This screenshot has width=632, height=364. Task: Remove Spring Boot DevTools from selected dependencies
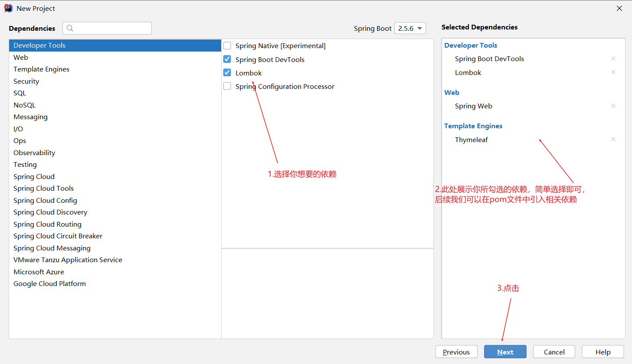(x=613, y=58)
